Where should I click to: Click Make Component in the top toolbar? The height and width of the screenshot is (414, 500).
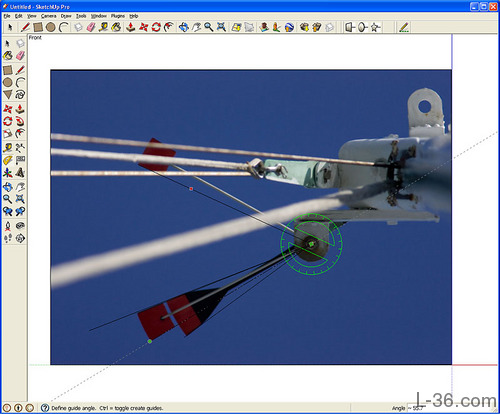click(78, 27)
